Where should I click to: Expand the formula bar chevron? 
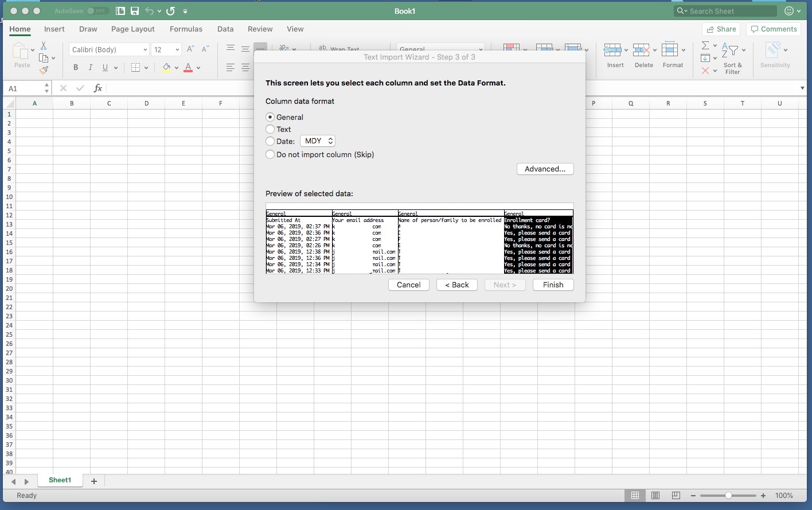[802, 88]
